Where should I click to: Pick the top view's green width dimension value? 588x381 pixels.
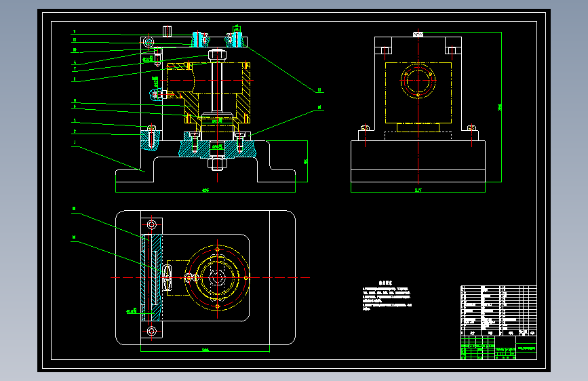tap(205, 350)
